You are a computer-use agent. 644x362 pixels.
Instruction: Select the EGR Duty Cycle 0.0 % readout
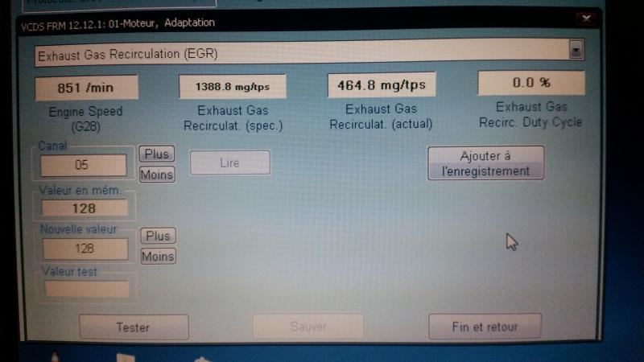click(x=531, y=83)
